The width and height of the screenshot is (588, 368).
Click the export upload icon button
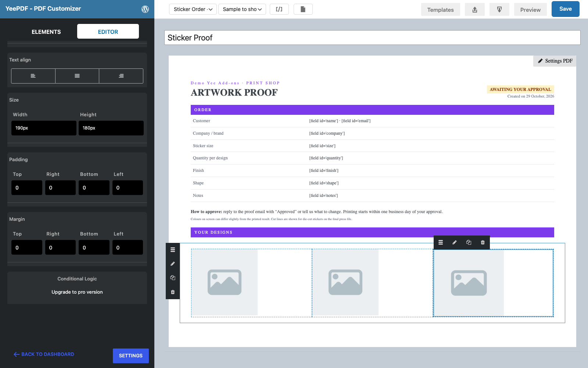point(475,10)
